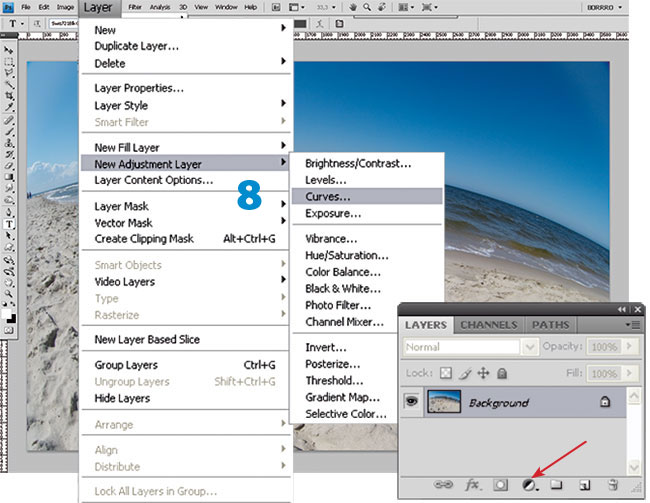Click the delete layer trash icon
The height and width of the screenshot is (503, 650).
[613, 484]
